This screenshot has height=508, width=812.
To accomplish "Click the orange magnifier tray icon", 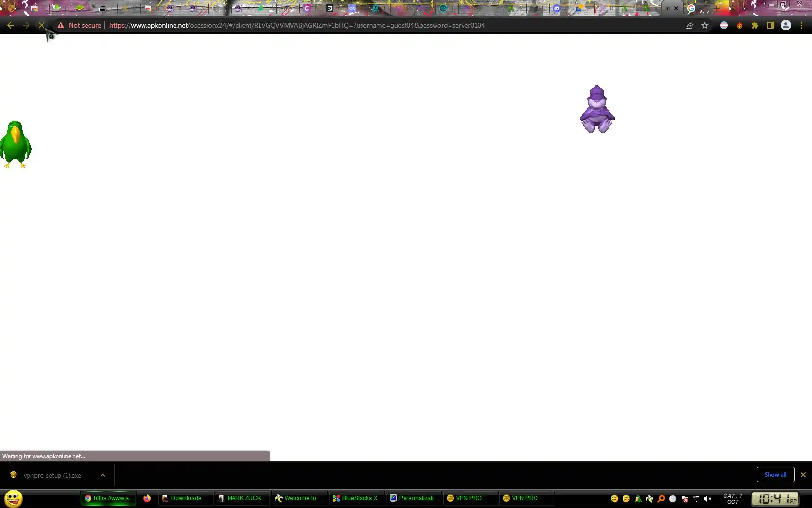I will tap(661, 499).
